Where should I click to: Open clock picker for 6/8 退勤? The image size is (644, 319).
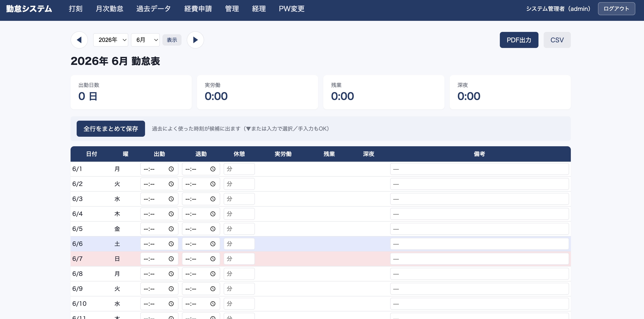coord(213,274)
